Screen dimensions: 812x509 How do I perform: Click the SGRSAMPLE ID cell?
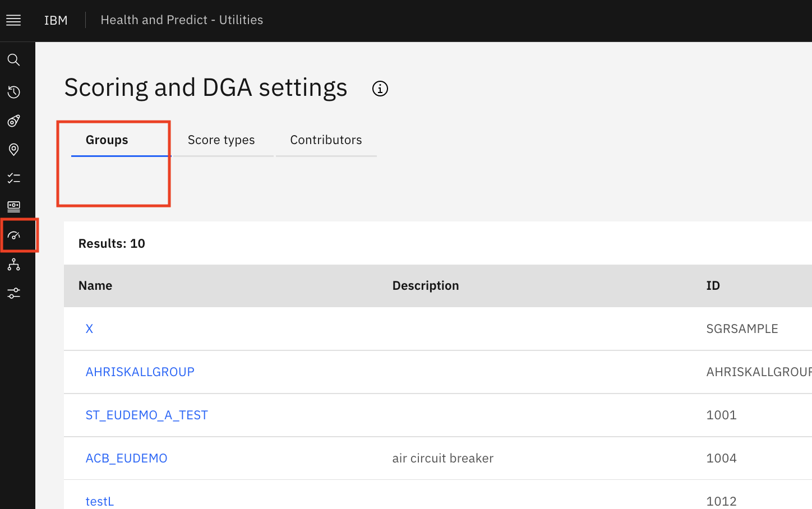[742, 329]
